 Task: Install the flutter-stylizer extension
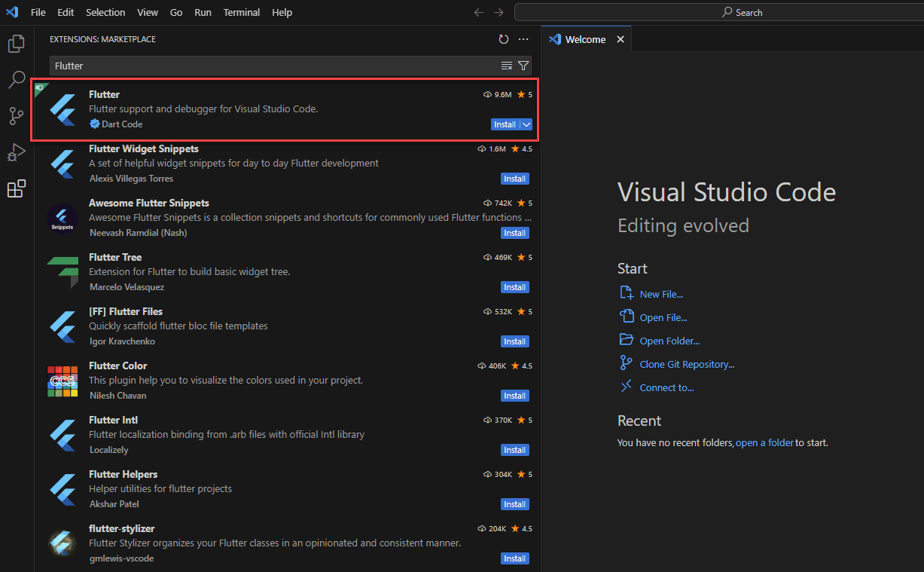click(515, 558)
